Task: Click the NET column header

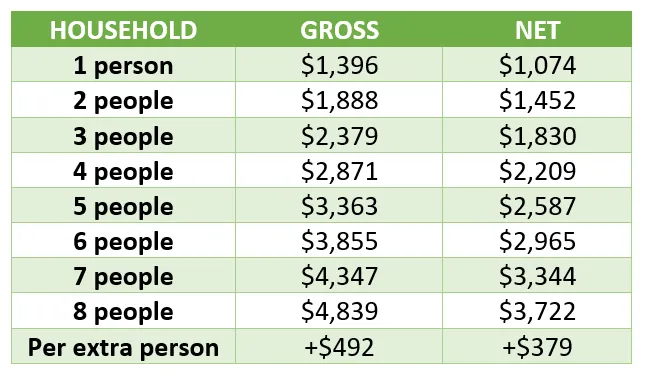Action: pyautogui.click(x=537, y=30)
